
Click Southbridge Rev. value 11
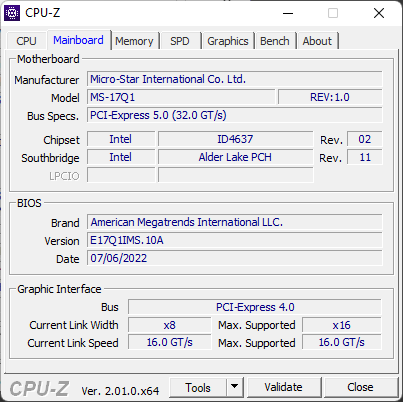(x=365, y=157)
